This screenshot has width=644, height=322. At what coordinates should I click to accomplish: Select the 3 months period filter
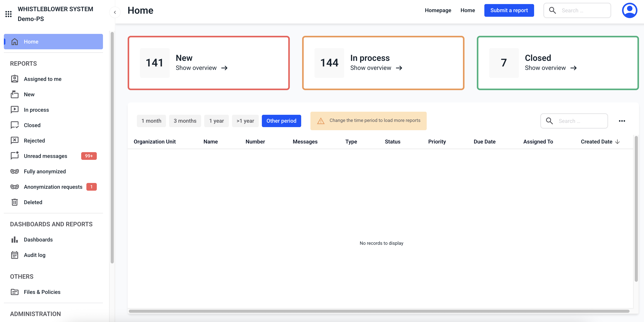[x=185, y=121]
